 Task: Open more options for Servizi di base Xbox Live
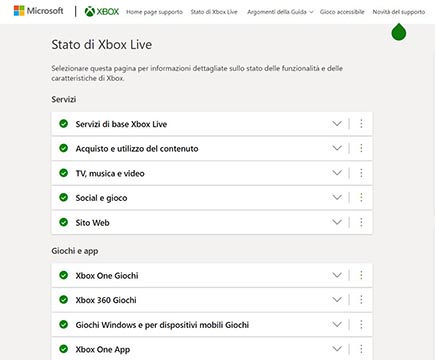click(361, 124)
